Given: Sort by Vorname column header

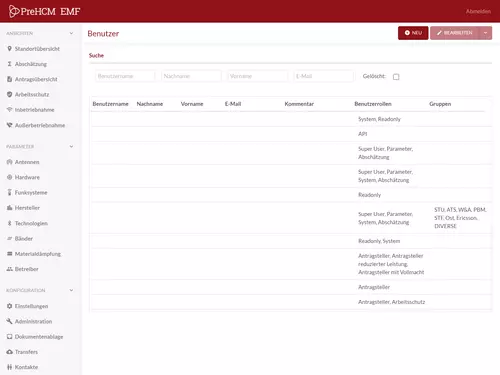Looking at the screenshot, I should coord(192,104).
